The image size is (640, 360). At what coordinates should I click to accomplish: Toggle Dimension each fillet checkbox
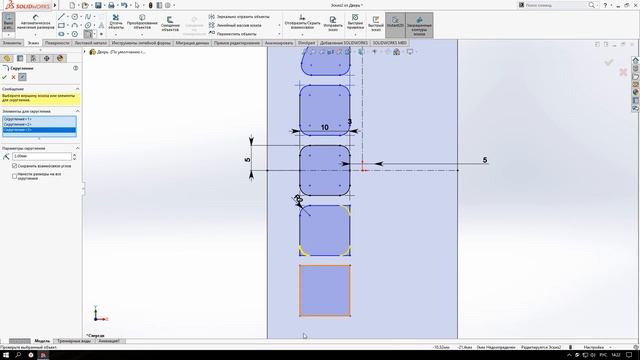(15, 176)
